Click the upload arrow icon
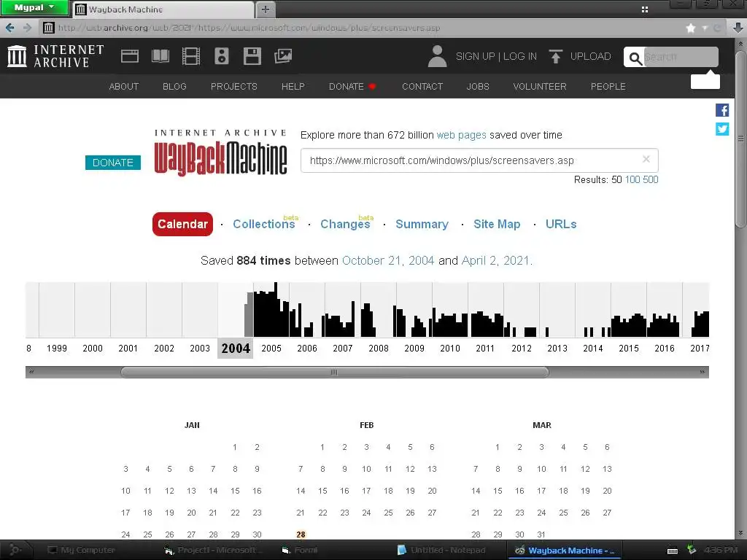This screenshot has width=747, height=560. point(555,56)
